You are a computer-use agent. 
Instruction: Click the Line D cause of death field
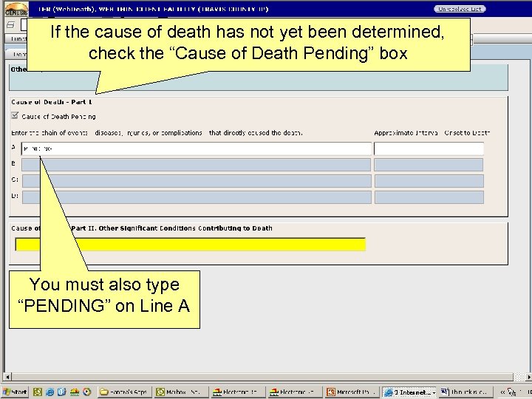click(x=197, y=197)
